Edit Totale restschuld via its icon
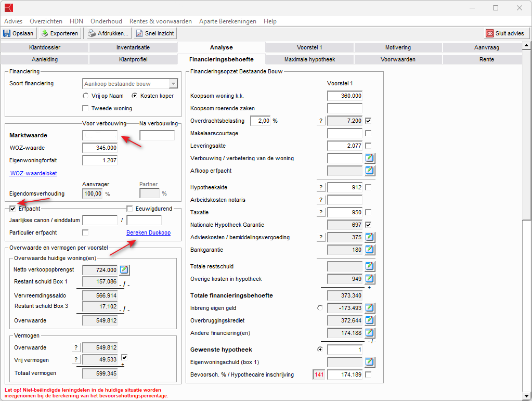Image resolution: width=532 pixels, height=401 pixels. click(370, 266)
